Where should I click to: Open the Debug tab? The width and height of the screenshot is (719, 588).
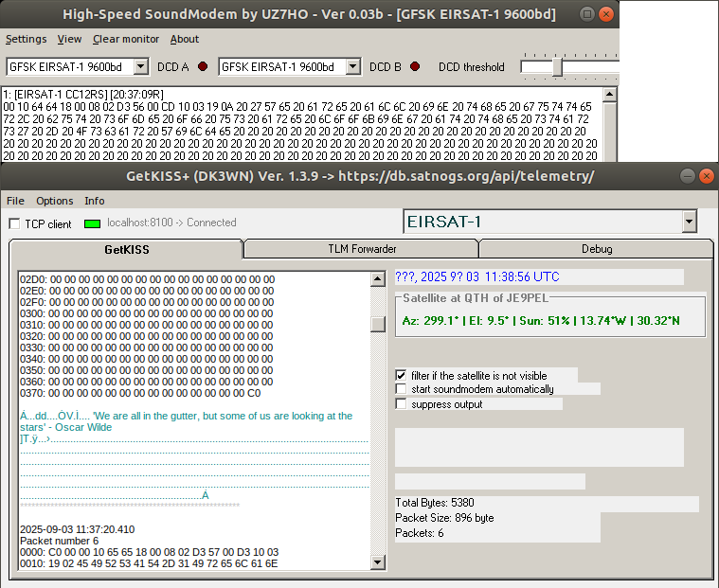click(x=596, y=249)
